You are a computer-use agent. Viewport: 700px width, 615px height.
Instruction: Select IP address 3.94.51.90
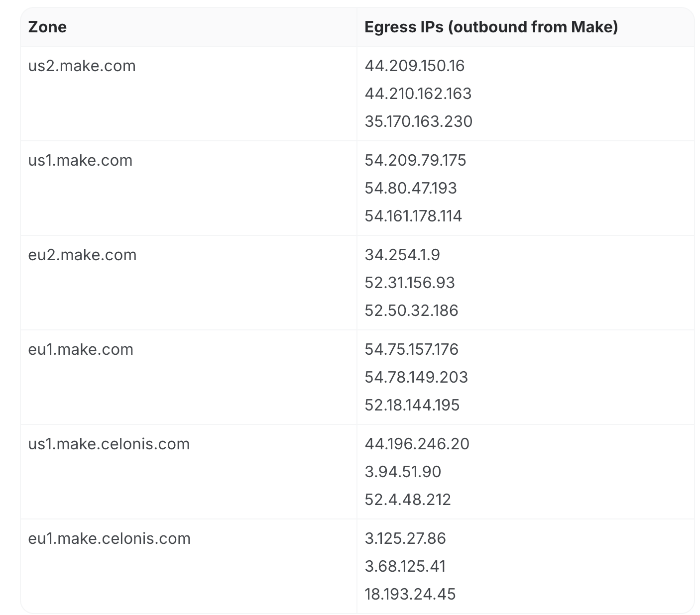point(403,472)
